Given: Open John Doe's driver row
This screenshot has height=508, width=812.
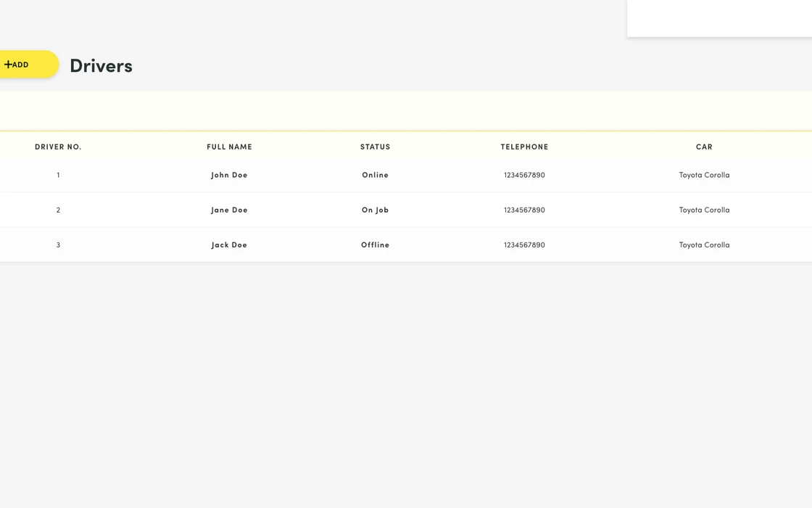Looking at the screenshot, I should pyautogui.click(x=406, y=175).
